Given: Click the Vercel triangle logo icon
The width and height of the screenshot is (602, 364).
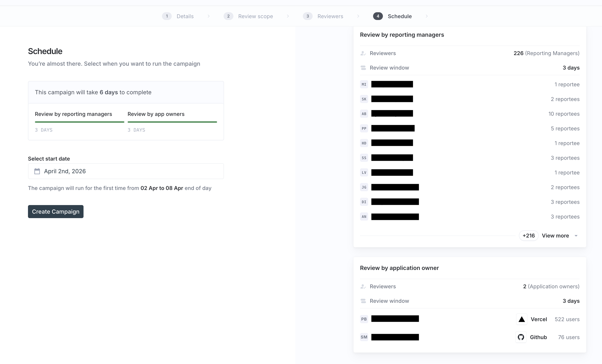Looking at the screenshot, I should pos(522,319).
